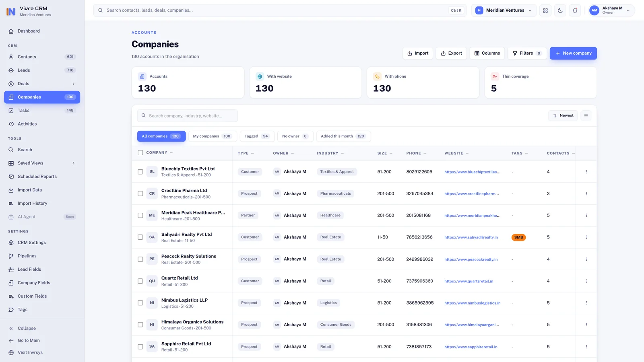Screen dimensions: 644x362
Task: Open row actions menu for Bluechip Textiles Pvt Ltd
Action: click(x=586, y=172)
